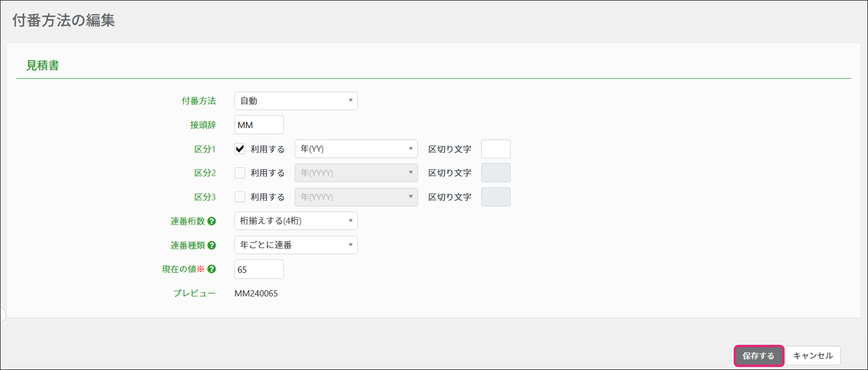
Task: Click the 見積書 section heading
Action: pos(42,65)
